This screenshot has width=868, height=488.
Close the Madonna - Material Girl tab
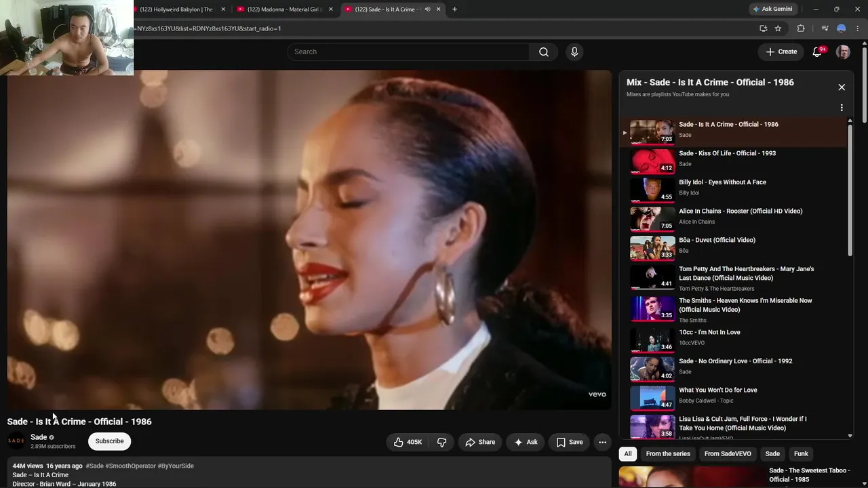[331, 9]
